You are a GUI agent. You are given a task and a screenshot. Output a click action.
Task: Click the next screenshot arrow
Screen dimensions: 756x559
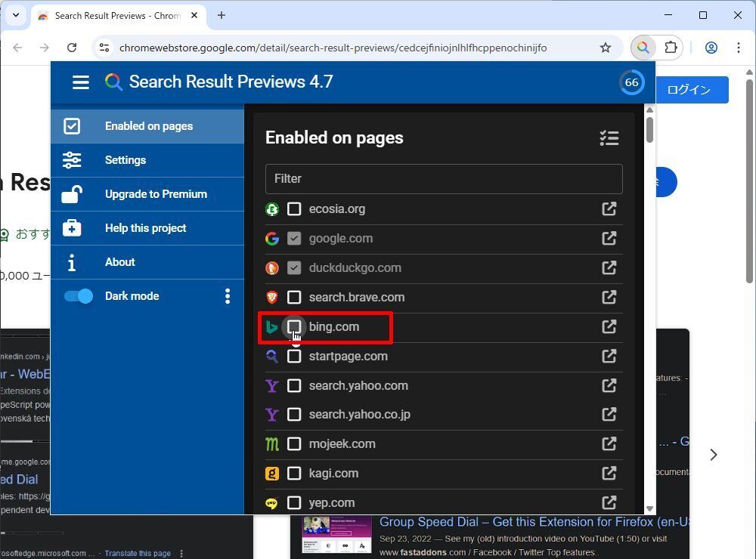pos(714,455)
